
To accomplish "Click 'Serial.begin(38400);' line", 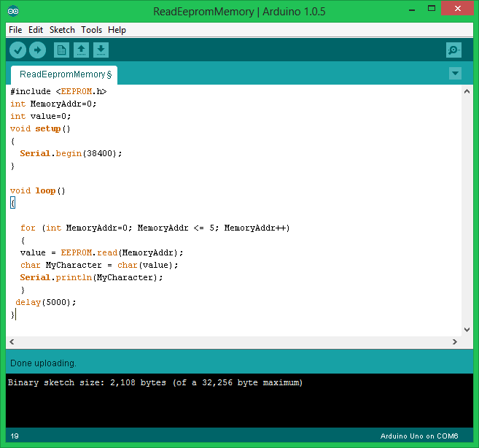I will 71,153.
